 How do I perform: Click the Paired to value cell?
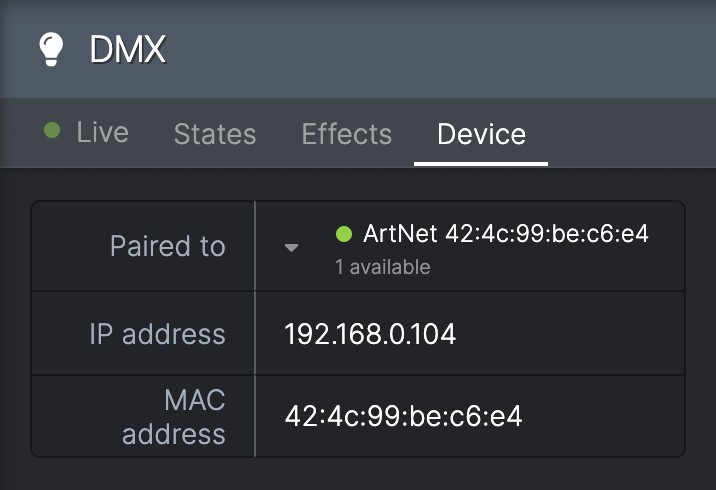pos(470,246)
